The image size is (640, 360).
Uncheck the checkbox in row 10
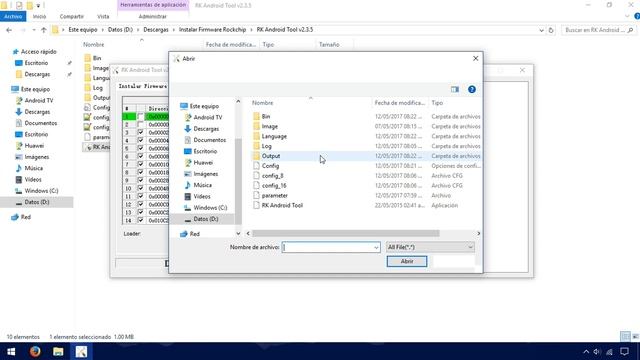[140, 188]
